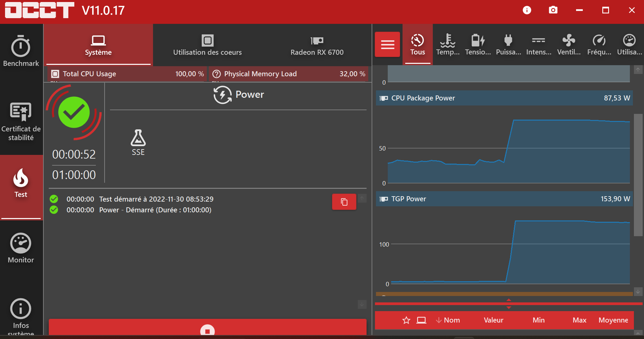Open Certificat de stabilité page
Image resolution: width=644 pixels, height=339 pixels.
21,122
